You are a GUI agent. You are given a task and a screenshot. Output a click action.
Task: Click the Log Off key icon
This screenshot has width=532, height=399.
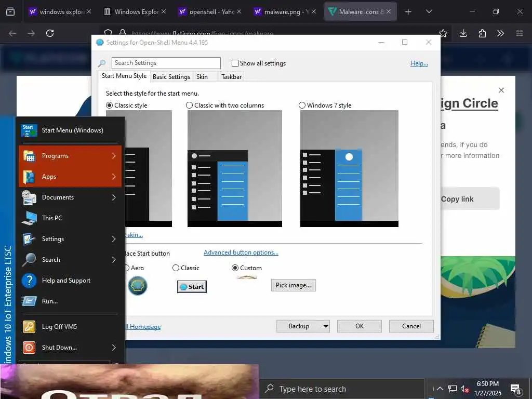tap(29, 327)
